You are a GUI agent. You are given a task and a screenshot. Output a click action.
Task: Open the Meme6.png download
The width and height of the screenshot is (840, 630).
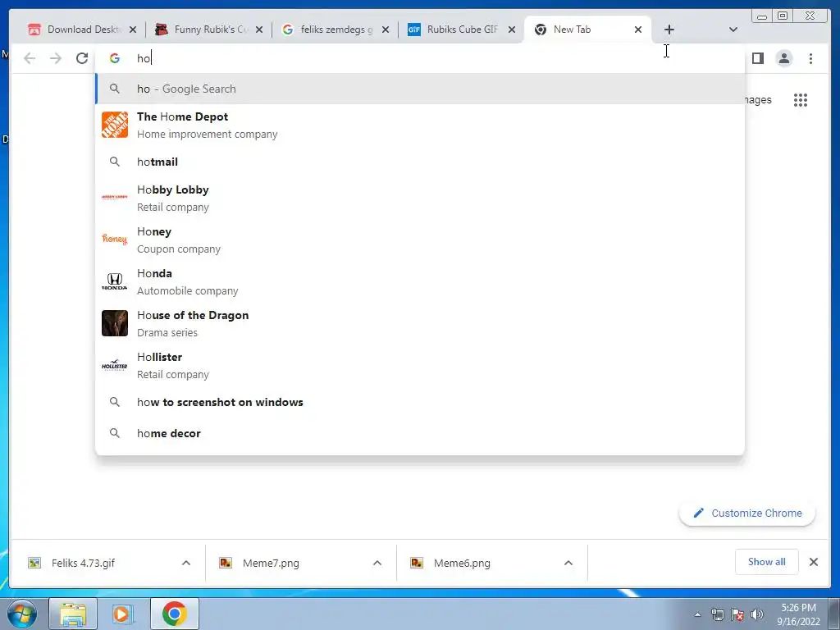click(462, 563)
